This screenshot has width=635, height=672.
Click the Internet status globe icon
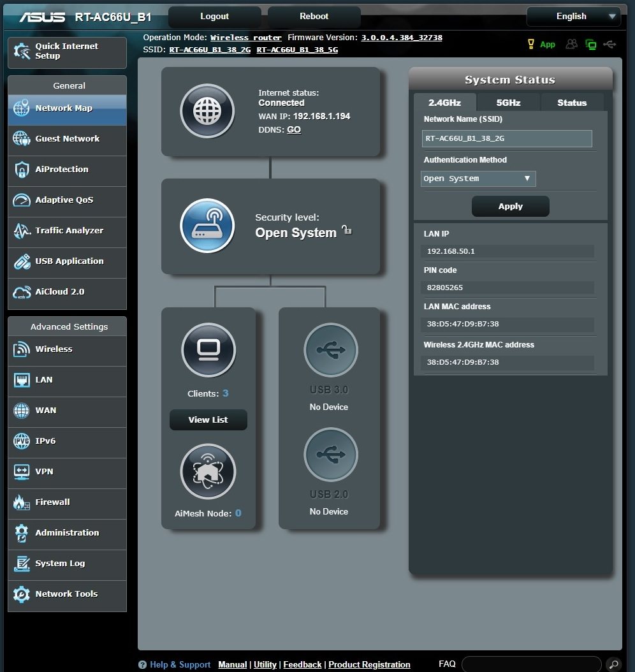(207, 110)
